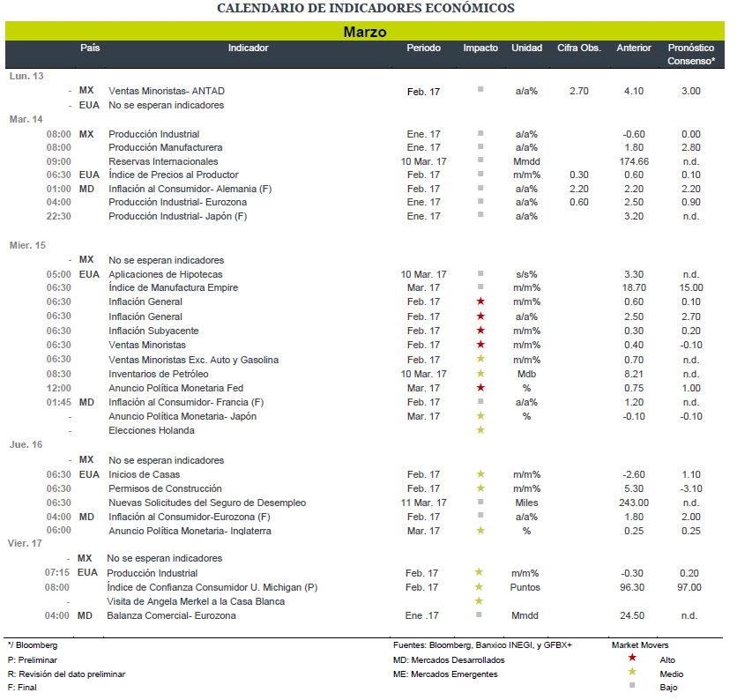Click the Pronóstico Consenso column header

point(691,54)
